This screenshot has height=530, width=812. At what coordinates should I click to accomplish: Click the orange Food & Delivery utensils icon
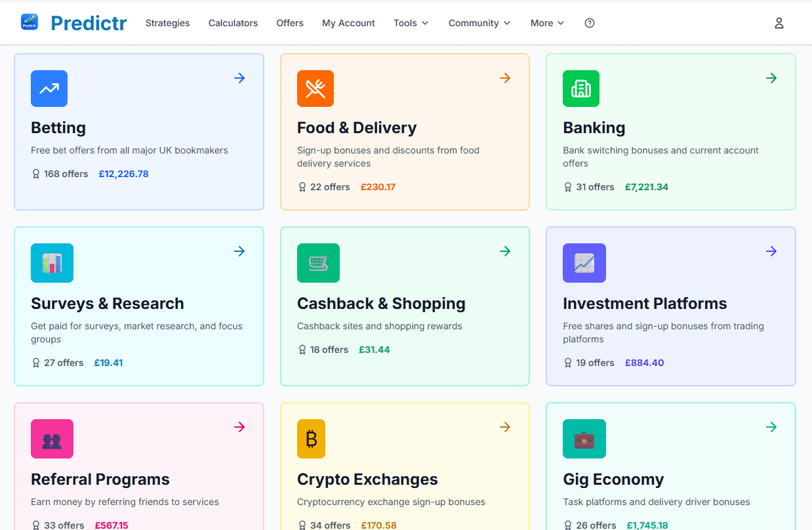coord(315,89)
